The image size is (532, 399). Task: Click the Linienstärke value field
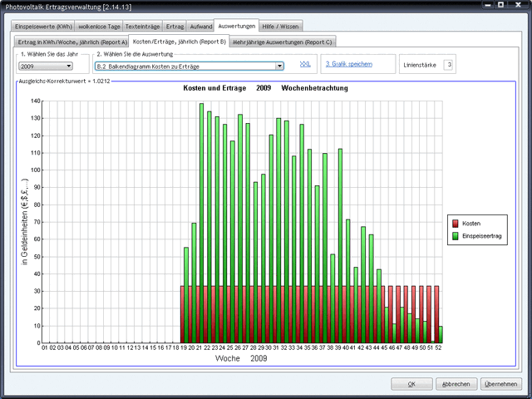coord(448,65)
